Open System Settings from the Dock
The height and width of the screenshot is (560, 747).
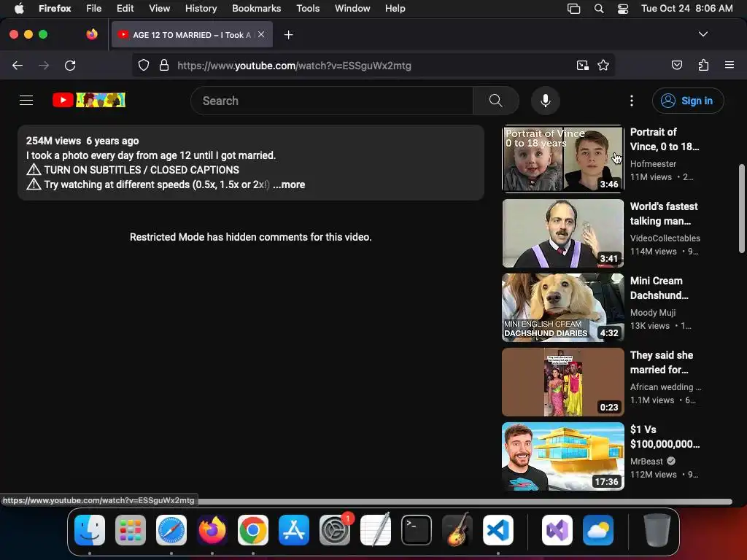335,530
